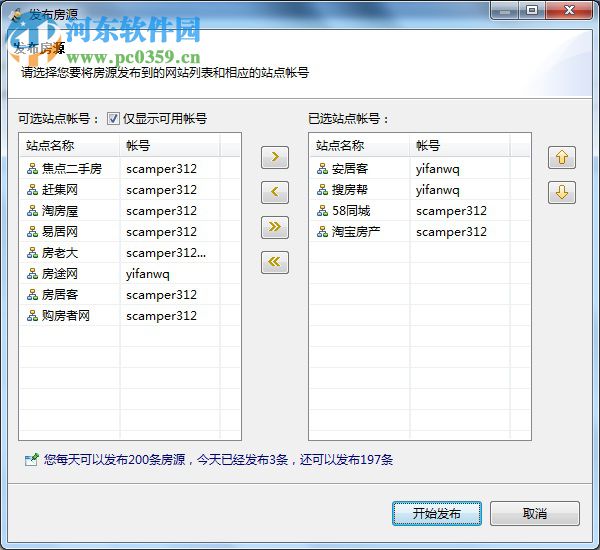Click the quota message about 200条房源
Image resolution: width=600 pixels, height=550 pixels.
(218, 460)
